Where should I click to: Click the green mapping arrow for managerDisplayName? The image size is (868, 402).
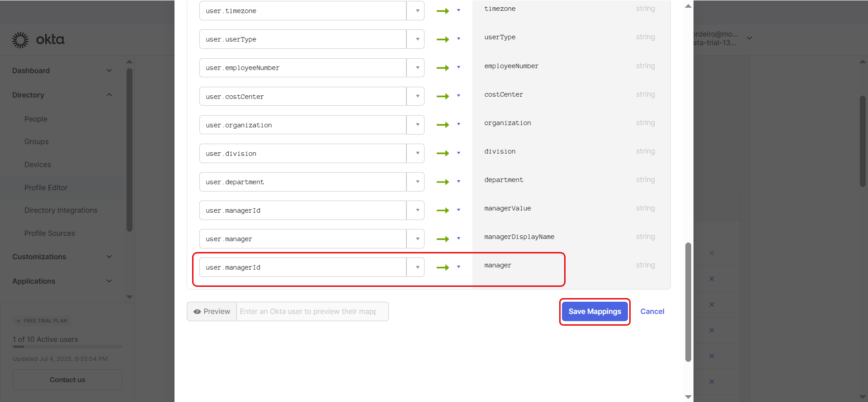click(443, 238)
